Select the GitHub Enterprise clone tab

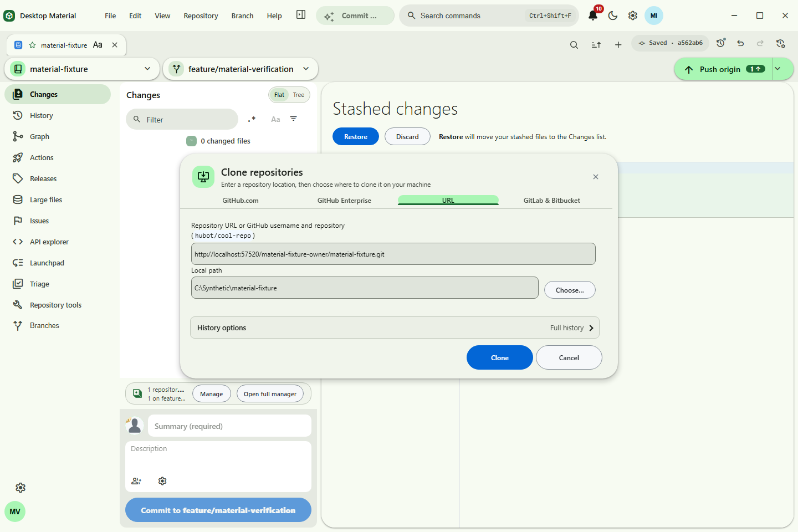click(344, 200)
